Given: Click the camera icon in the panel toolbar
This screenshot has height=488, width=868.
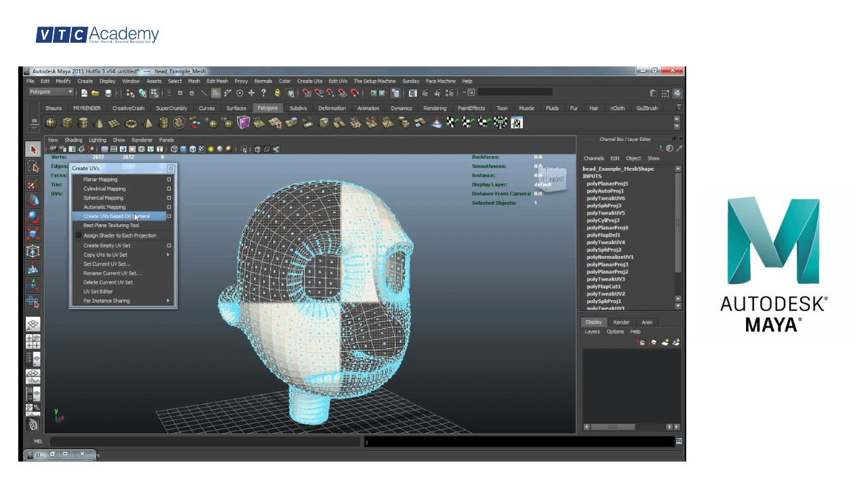Looking at the screenshot, I should coord(54,149).
